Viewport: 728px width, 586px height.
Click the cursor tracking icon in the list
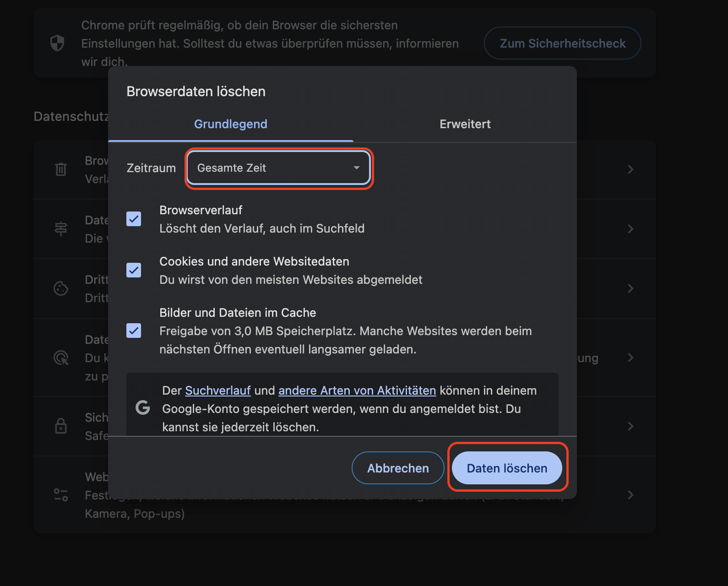(x=61, y=358)
